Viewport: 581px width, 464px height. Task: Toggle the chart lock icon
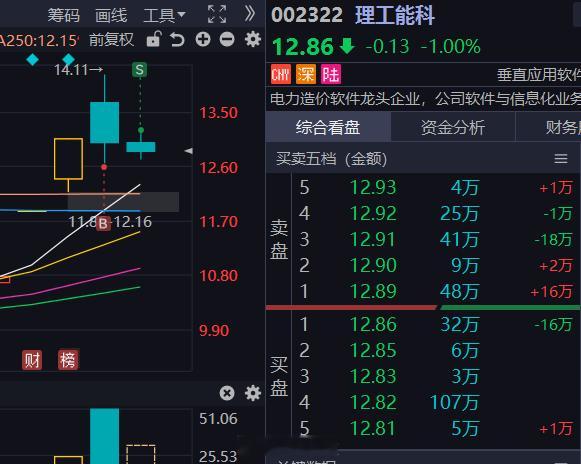154,39
